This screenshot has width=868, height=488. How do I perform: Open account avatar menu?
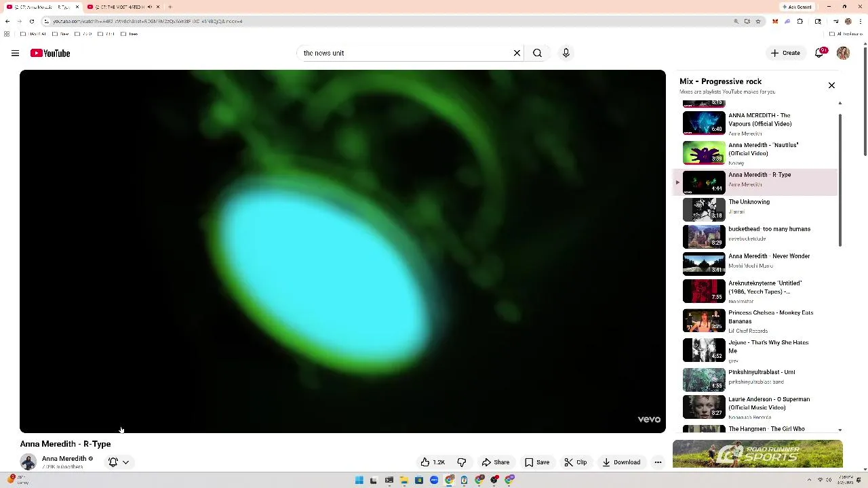(x=843, y=53)
